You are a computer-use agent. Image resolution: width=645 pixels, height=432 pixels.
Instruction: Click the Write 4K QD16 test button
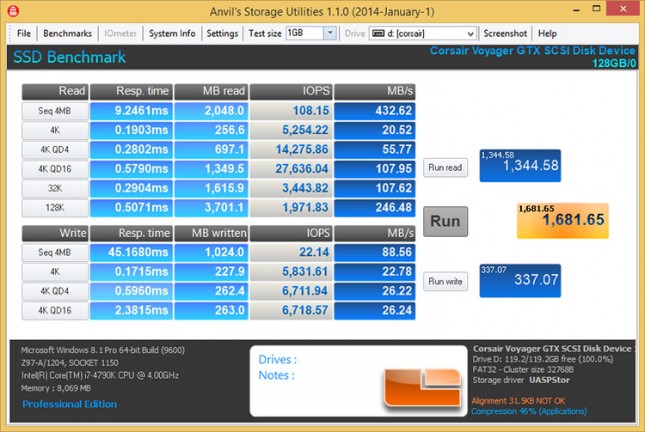tap(55, 311)
